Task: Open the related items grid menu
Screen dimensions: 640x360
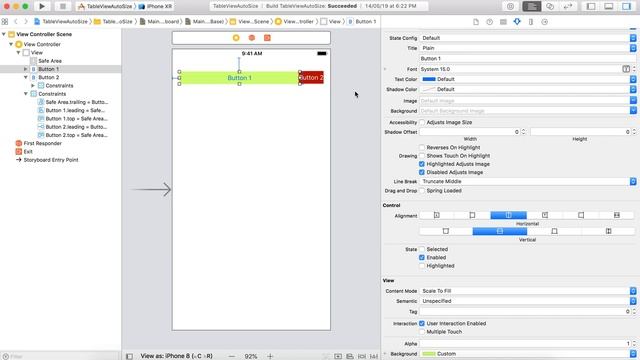Action: [x=5, y=21]
